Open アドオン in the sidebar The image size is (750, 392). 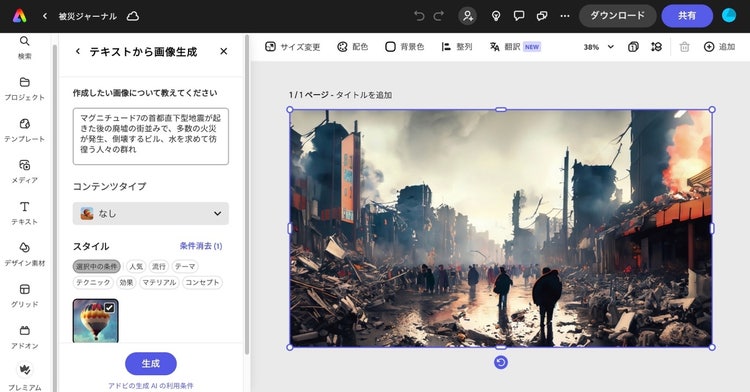tap(24, 337)
